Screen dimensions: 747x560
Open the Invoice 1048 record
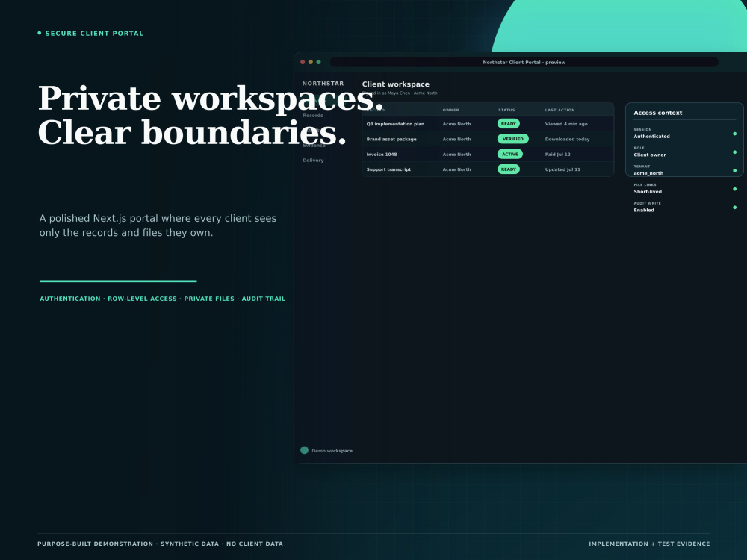pyautogui.click(x=382, y=155)
